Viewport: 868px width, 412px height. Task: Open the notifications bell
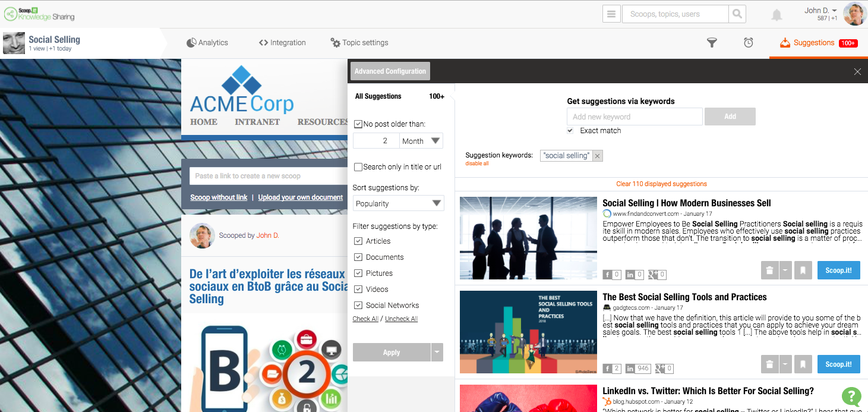point(777,15)
